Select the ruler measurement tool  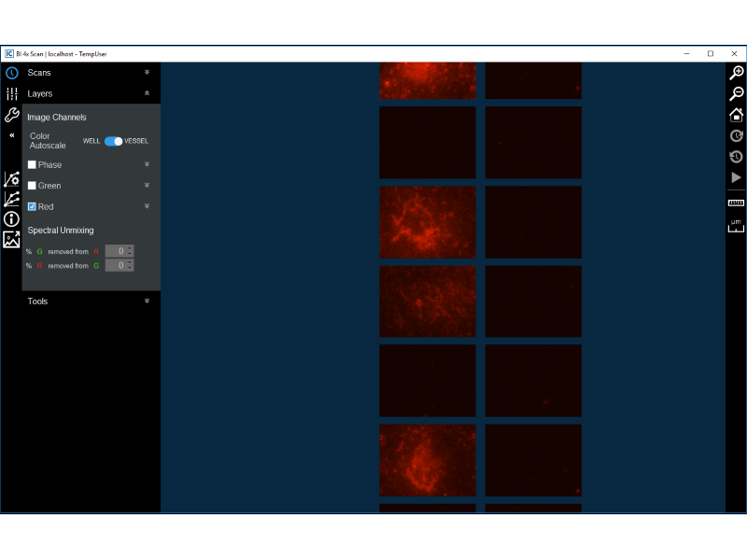pos(736,203)
